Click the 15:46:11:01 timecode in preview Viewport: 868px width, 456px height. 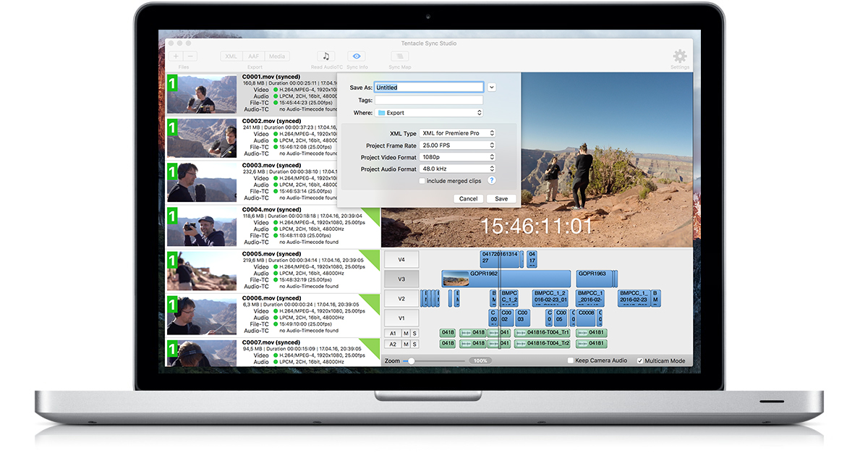tap(537, 226)
